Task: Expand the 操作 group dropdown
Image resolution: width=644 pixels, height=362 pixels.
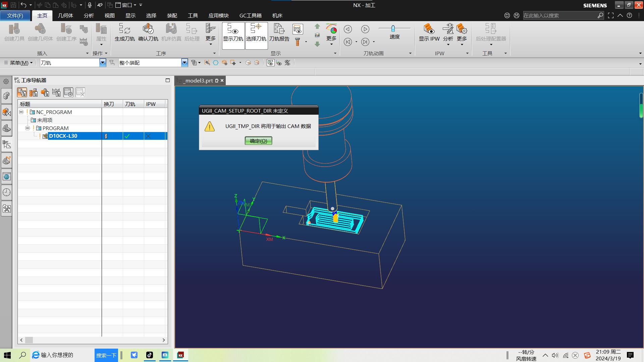Action: point(100,53)
